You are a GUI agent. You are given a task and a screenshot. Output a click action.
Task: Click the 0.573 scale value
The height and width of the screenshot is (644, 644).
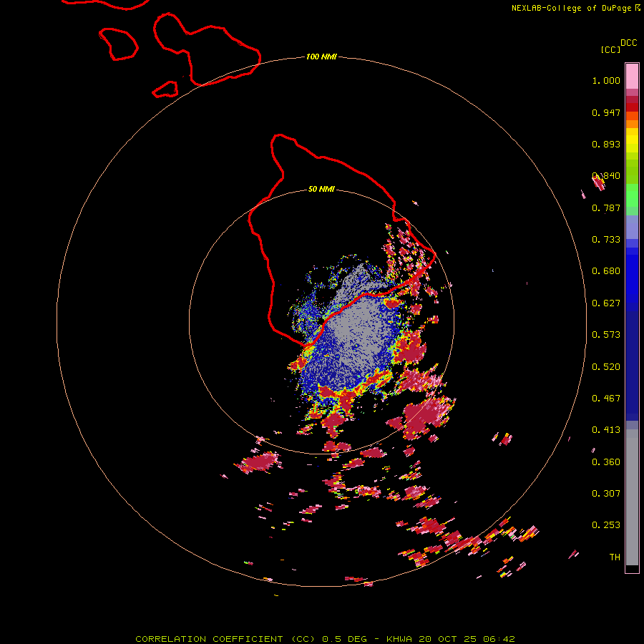(606, 335)
